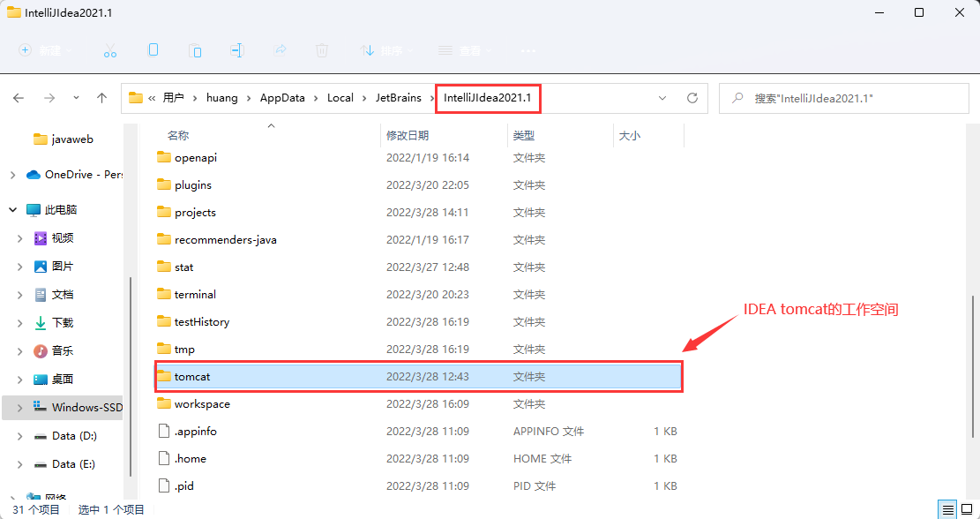This screenshot has width=980, height=519.
Task: Click the search IntelliJIdea2021.1 input box
Action: pos(846,98)
